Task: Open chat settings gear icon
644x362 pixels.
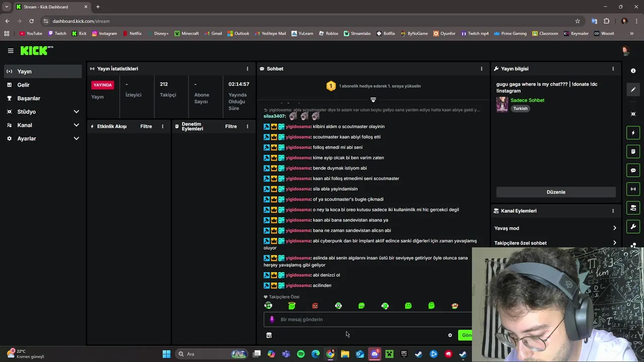Action: click(x=450, y=335)
